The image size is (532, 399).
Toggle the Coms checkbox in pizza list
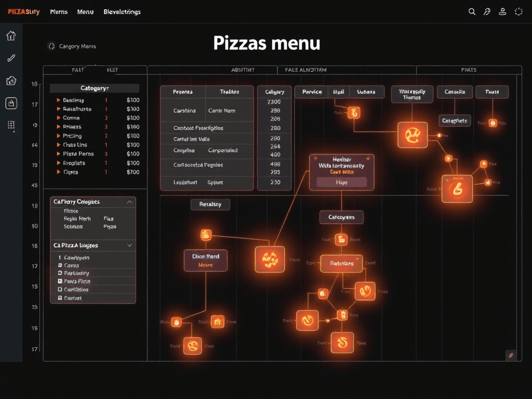point(60,265)
